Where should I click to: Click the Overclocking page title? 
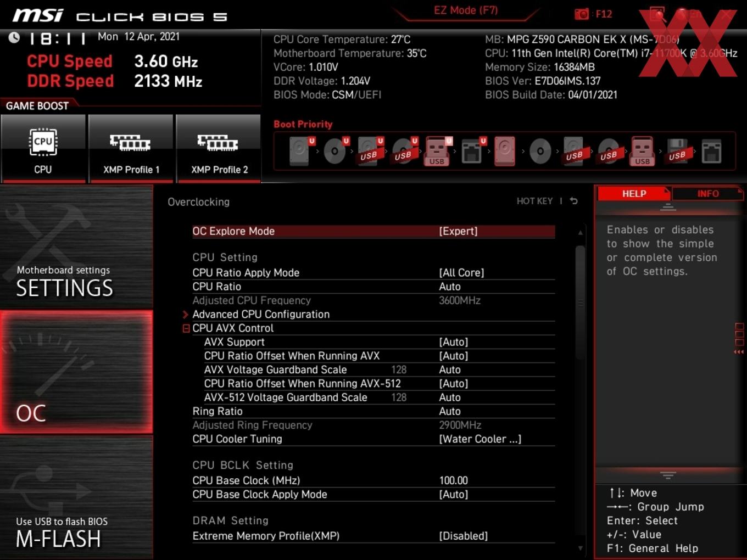[198, 202]
